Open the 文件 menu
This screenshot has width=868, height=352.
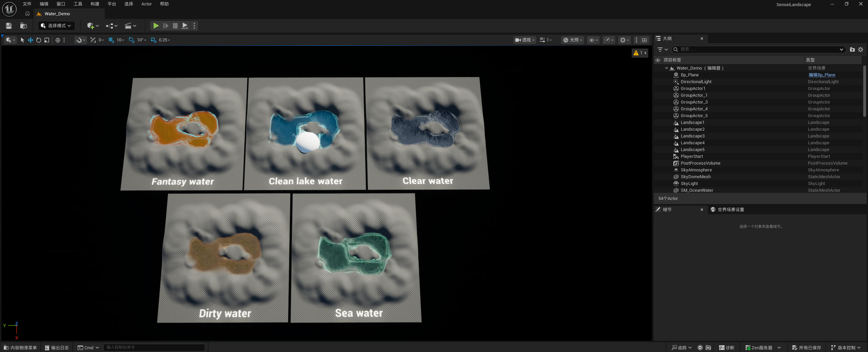click(27, 4)
